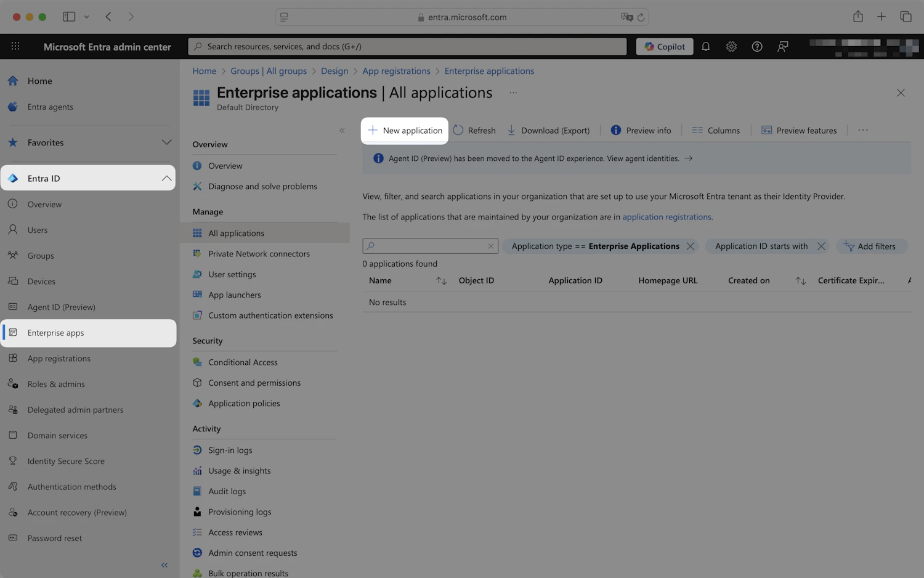Click Groups | All groups breadcrumb
Screen dimensions: 924x578
point(269,71)
